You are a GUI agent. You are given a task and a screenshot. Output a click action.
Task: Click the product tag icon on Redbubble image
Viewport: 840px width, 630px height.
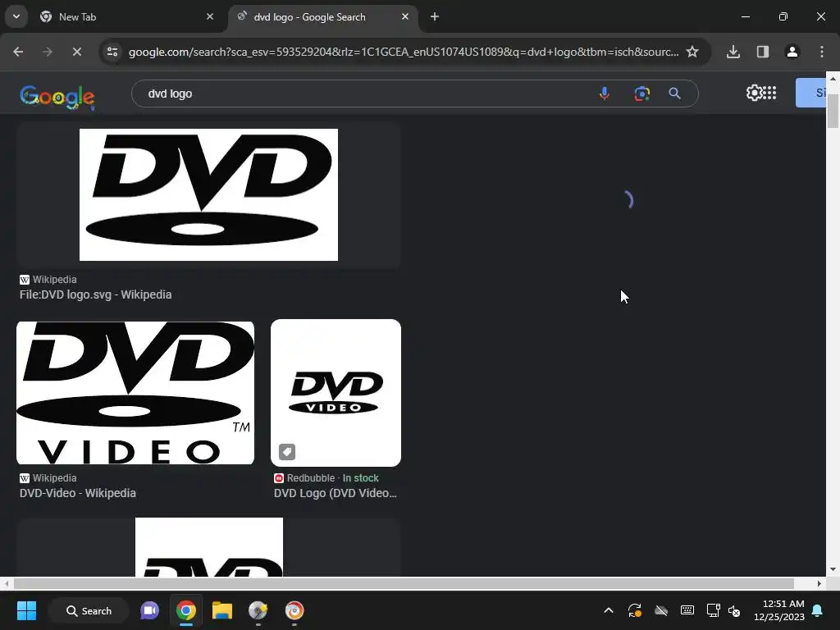click(287, 452)
